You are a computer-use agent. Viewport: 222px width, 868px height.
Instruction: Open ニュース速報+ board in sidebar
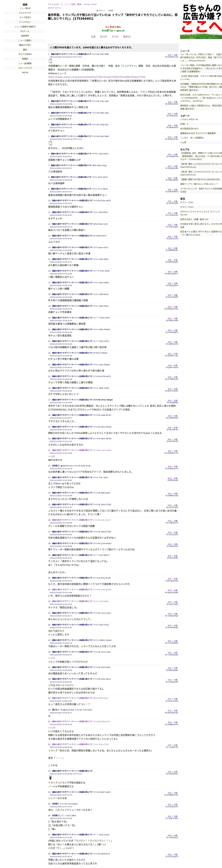coord(25,41)
